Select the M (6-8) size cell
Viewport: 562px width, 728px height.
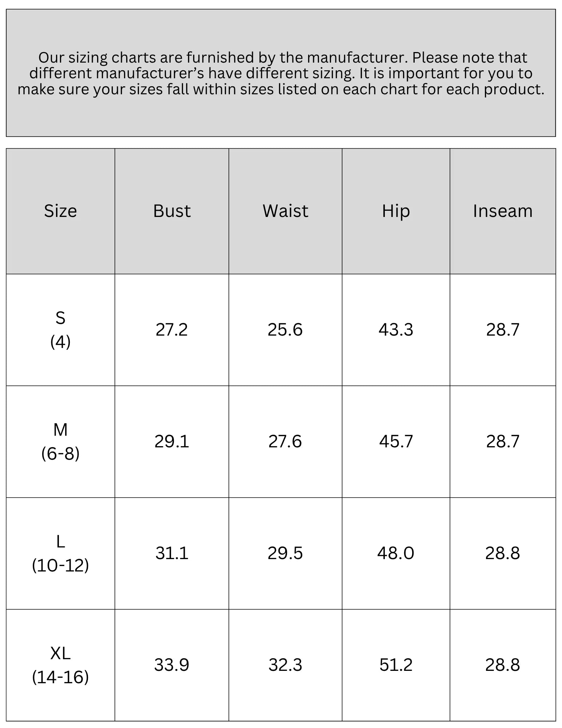pos(60,442)
